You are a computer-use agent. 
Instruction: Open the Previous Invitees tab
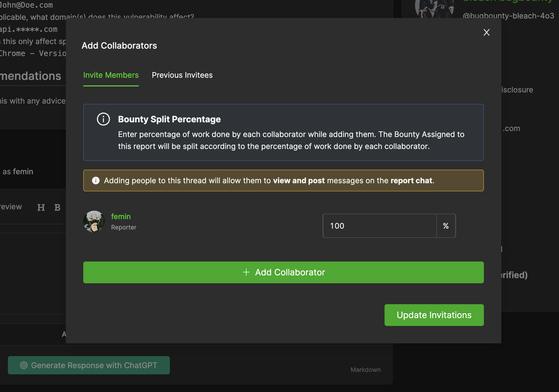tap(182, 75)
